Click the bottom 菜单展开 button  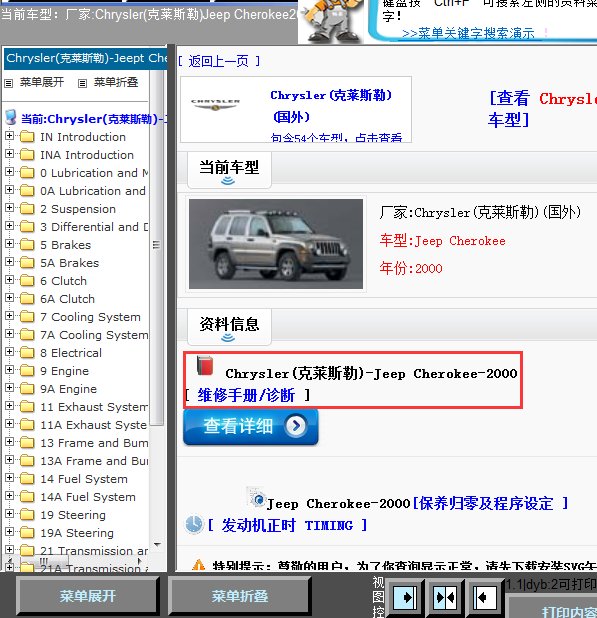[88, 596]
